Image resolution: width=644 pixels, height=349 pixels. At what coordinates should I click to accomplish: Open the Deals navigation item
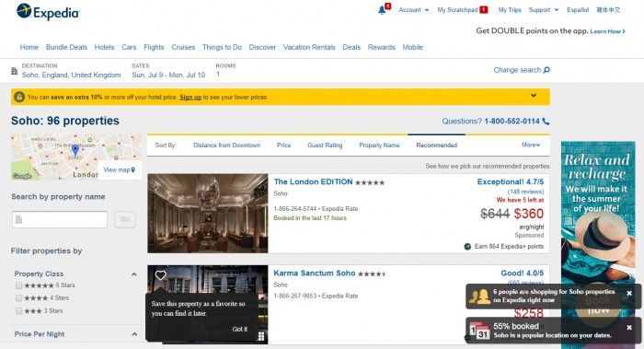[351, 47]
